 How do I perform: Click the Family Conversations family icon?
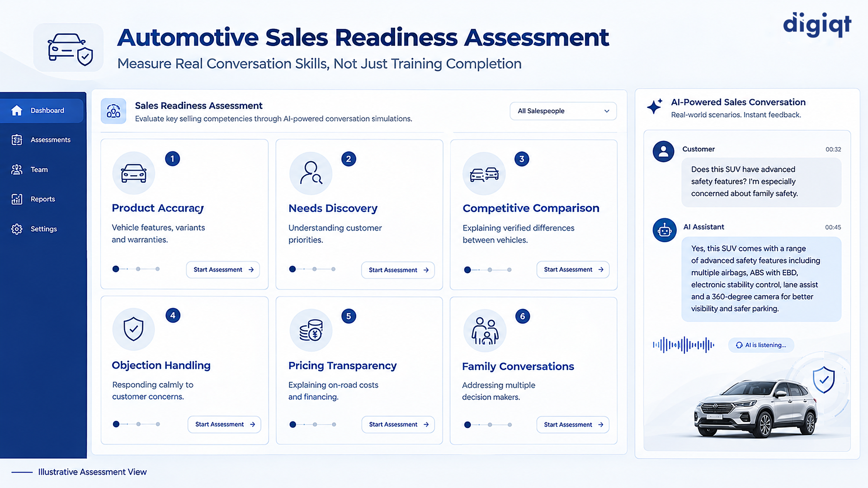(x=485, y=331)
